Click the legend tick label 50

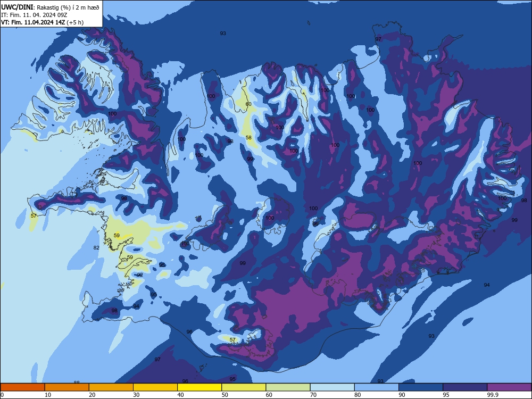click(x=225, y=395)
